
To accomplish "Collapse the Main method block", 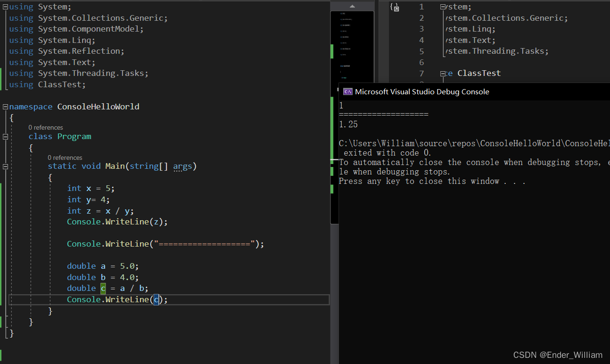I will pyautogui.click(x=5, y=166).
